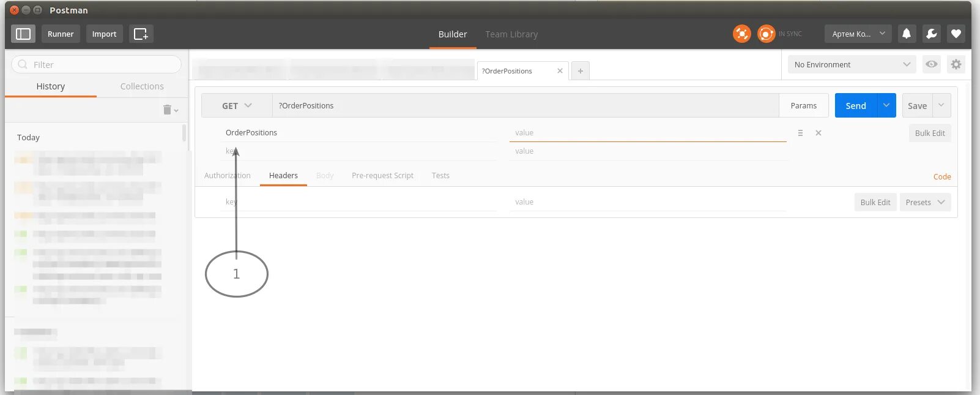Click the value field for OrderPositions

click(648, 133)
